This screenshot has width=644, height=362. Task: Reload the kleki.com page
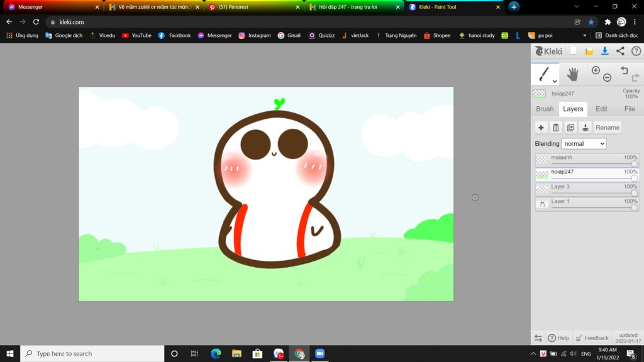[36, 22]
